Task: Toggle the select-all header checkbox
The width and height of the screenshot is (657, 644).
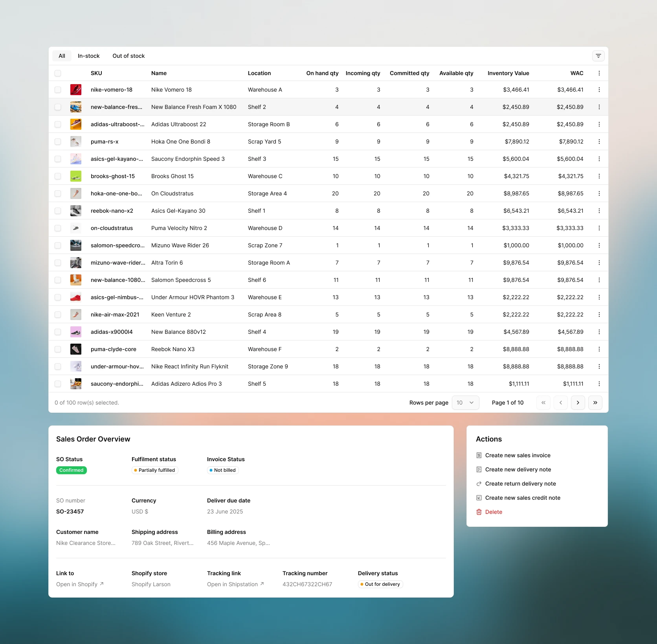Action: [58, 73]
